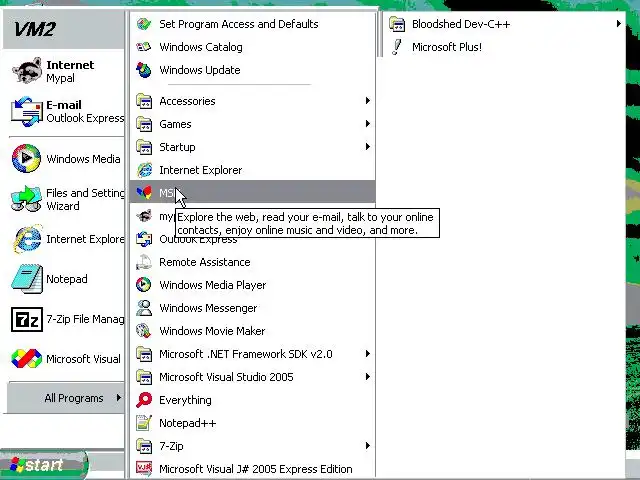Click the Windows Messenger icon
This screenshot has width=640, height=480.
[x=144, y=308]
